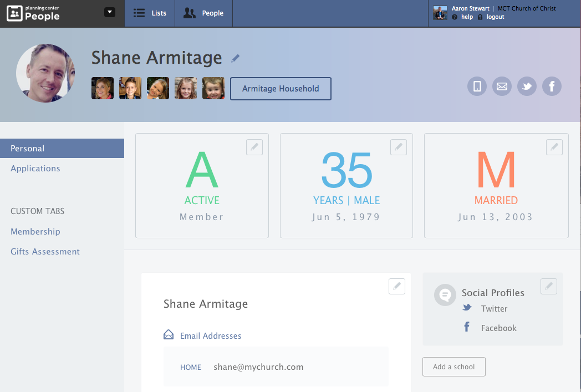Click the Add a school button
The image size is (581, 392).
[x=454, y=367]
